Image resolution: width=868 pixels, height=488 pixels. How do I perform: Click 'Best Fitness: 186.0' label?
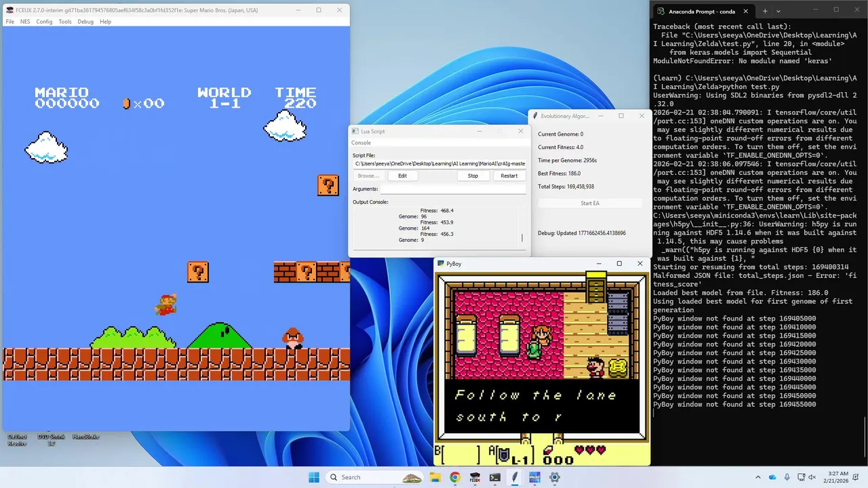559,174
